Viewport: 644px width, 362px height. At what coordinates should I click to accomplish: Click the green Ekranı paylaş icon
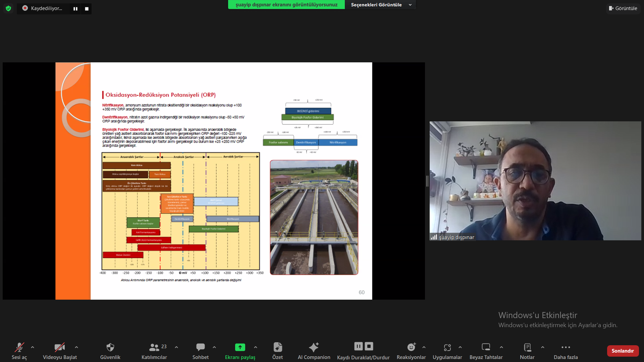[x=240, y=347]
